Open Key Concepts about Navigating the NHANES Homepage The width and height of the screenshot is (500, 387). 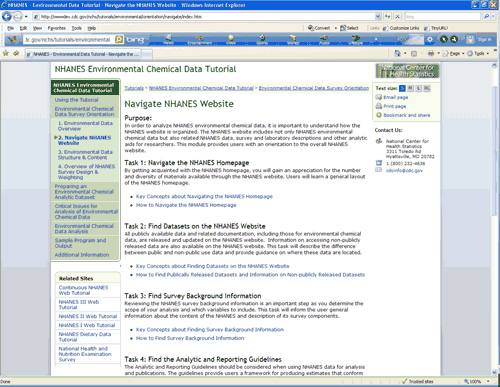click(204, 197)
